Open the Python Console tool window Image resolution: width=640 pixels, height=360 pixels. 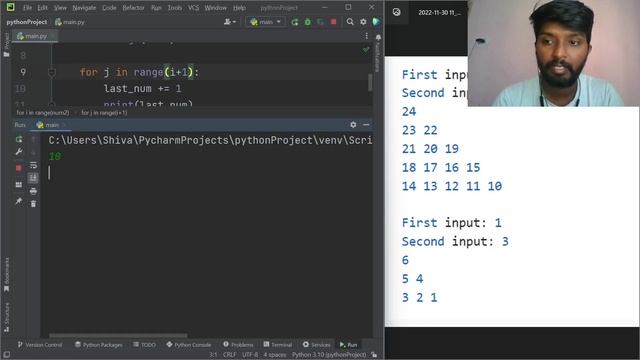189,345
